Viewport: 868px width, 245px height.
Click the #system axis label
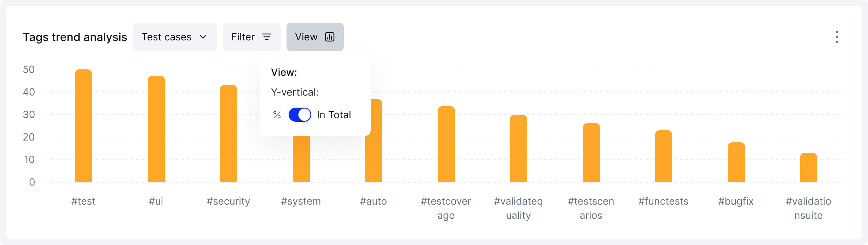point(301,201)
